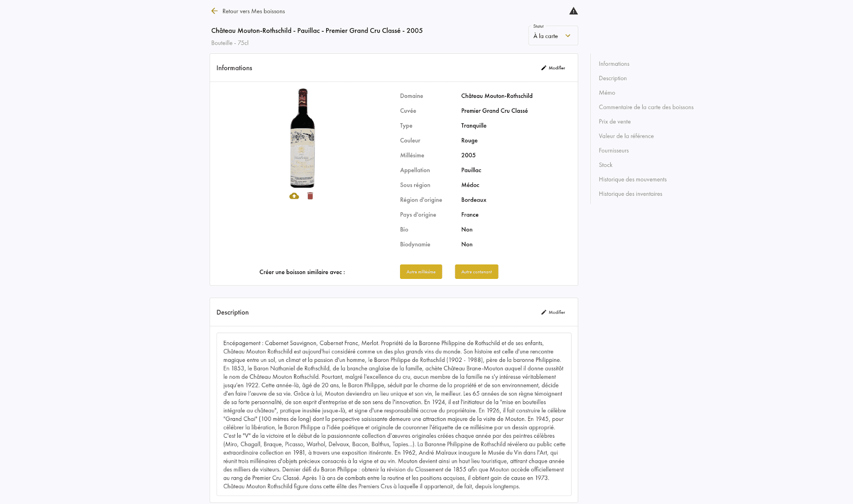Click the wine bottle thumbnail image
Screen dimensions: 853x504
[303, 138]
